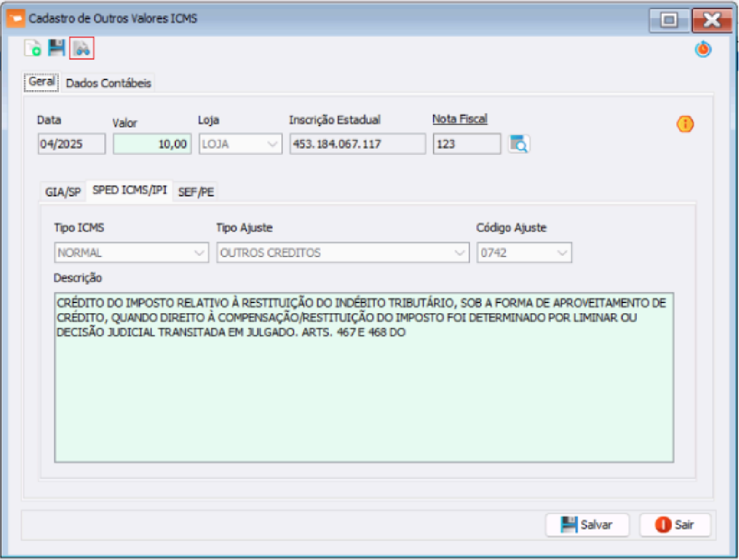Viewport: 739px width, 560px height.
Task: Click the binoculars search icon
Action: point(82,48)
